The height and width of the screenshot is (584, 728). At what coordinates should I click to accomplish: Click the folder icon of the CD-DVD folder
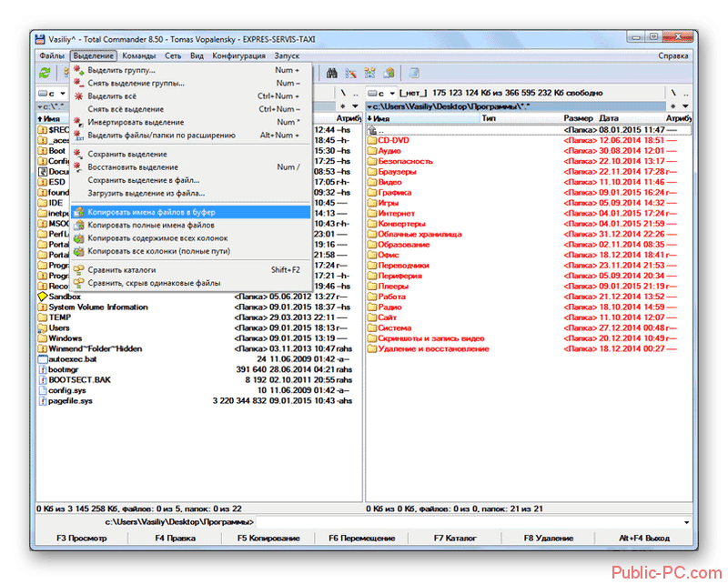pos(371,140)
